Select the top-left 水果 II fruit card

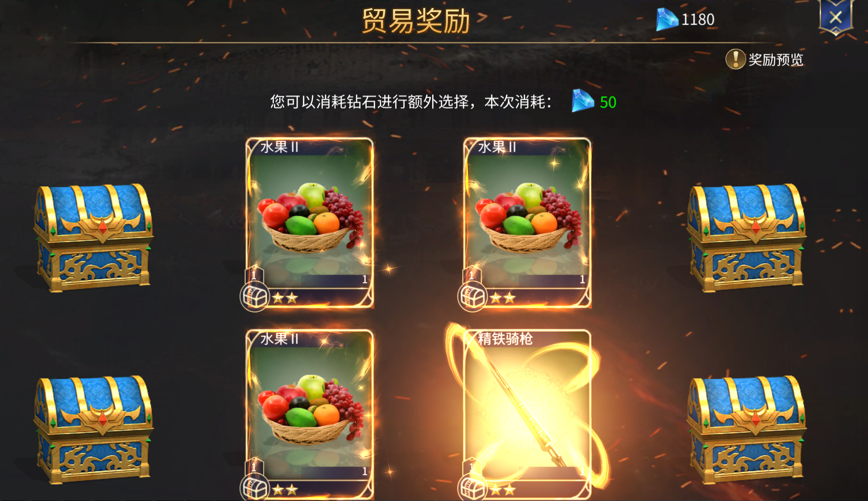click(310, 223)
